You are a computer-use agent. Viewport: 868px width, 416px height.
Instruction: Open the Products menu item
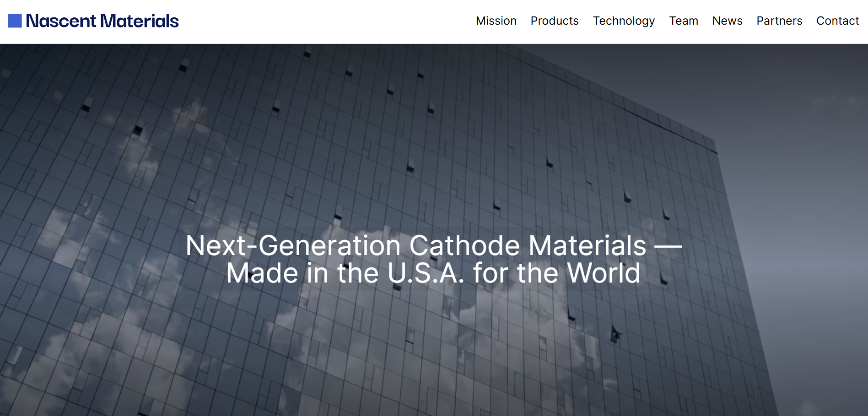pyautogui.click(x=555, y=21)
